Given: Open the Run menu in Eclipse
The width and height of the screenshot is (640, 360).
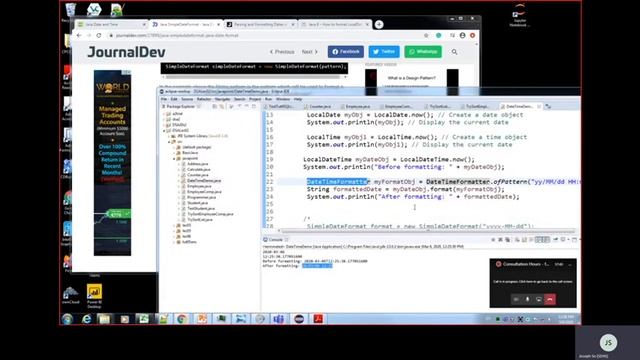Looking at the screenshot, I should (x=268, y=99).
